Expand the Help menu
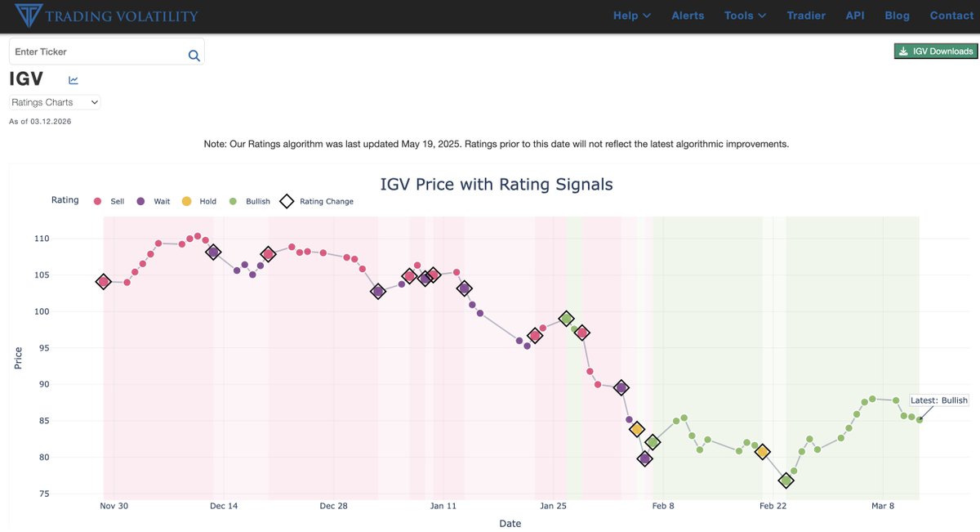Image resolution: width=980 pixels, height=532 pixels. (x=631, y=15)
